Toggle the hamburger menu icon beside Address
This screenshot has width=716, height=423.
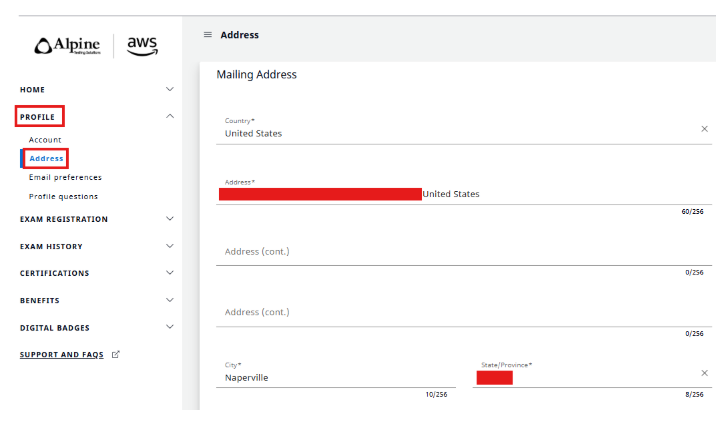tap(208, 35)
